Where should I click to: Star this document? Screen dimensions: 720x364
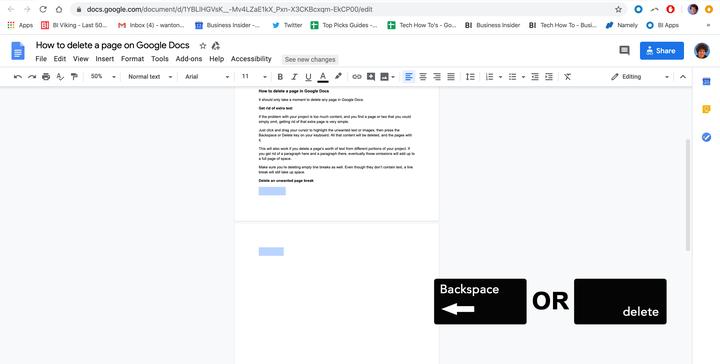click(x=203, y=45)
